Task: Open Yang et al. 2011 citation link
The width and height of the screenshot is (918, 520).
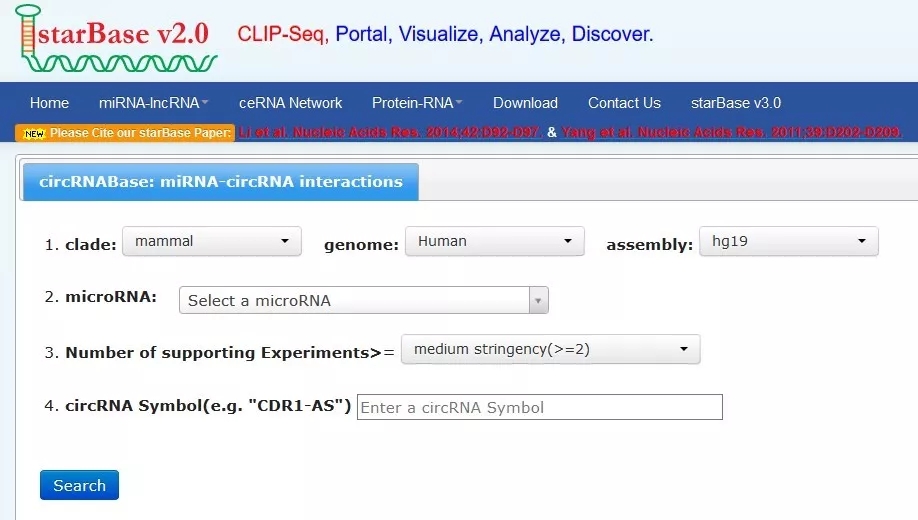Action: pyautogui.click(x=731, y=133)
